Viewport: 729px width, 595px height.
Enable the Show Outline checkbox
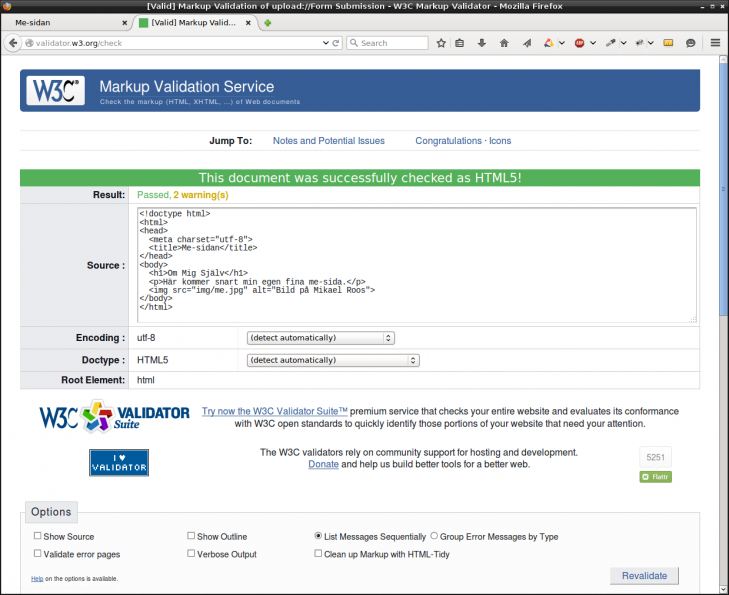(191, 536)
